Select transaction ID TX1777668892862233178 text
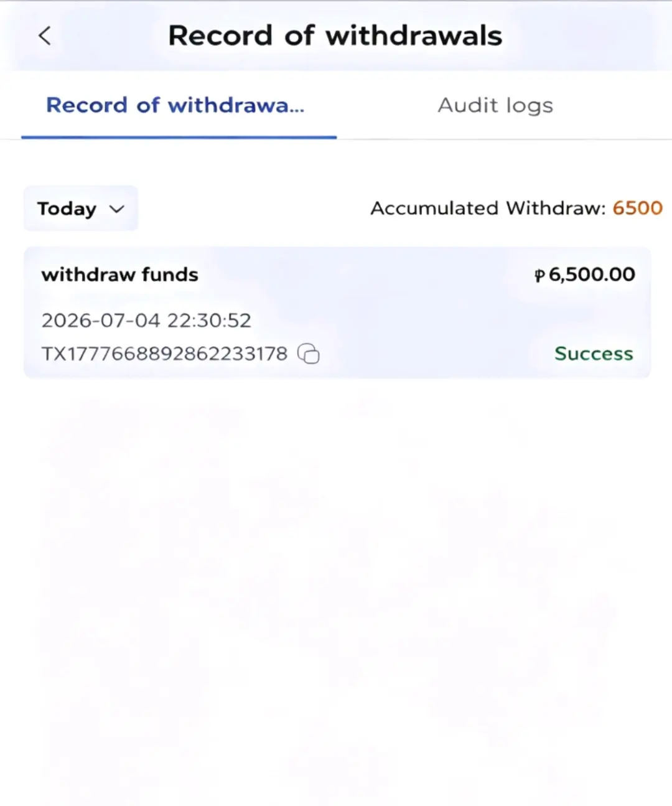Image resolution: width=672 pixels, height=806 pixels. pyautogui.click(x=164, y=354)
